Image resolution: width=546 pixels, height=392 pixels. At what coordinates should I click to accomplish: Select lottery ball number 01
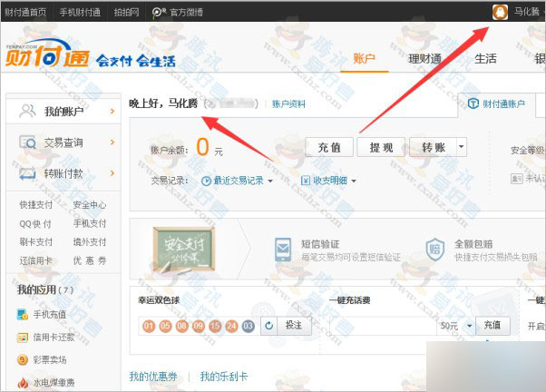click(149, 325)
